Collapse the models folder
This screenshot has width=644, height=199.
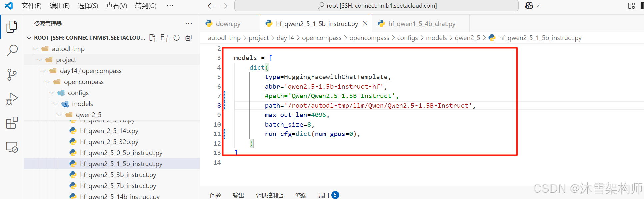tap(56, 104)
